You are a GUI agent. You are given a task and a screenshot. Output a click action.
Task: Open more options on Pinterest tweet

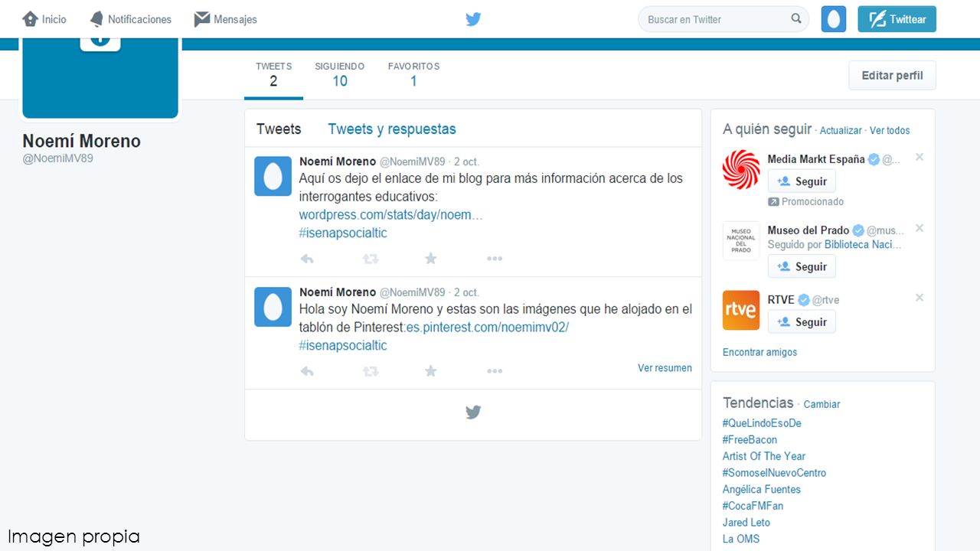(x=495, y=371)
